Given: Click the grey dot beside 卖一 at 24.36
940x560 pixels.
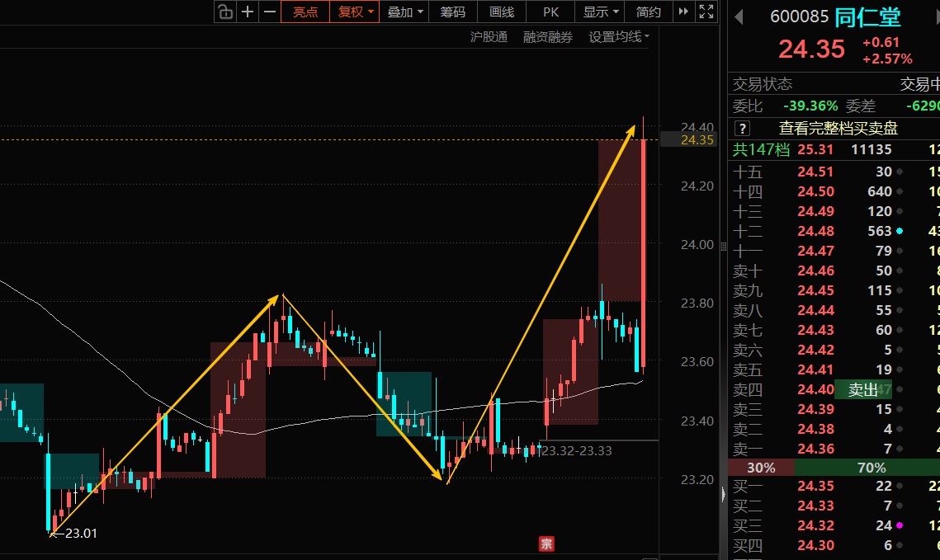Looking at the screenshot, I should tap(900, 449).
